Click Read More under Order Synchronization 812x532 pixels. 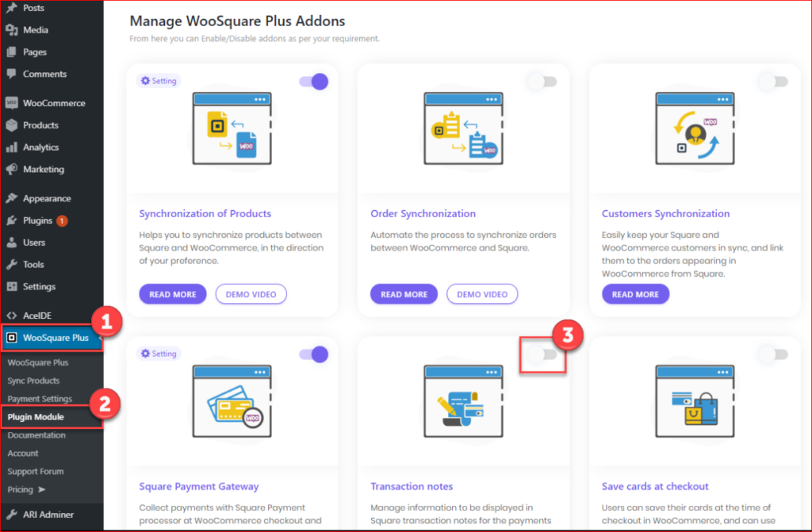point(404,294)
